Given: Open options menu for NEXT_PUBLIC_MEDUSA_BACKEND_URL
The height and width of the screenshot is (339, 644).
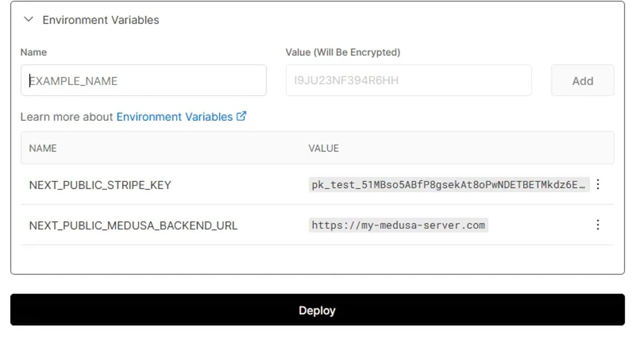Looking at the screenshot, I should click(x=598, y=225).
